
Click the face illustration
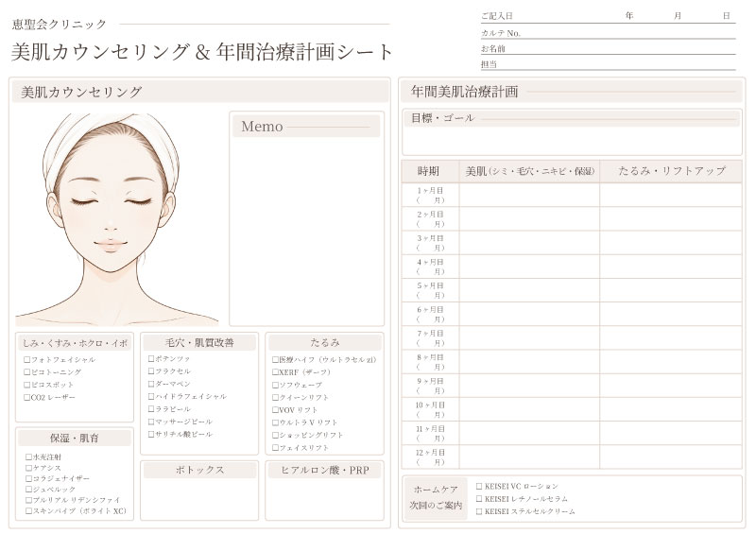coord(114,219)
